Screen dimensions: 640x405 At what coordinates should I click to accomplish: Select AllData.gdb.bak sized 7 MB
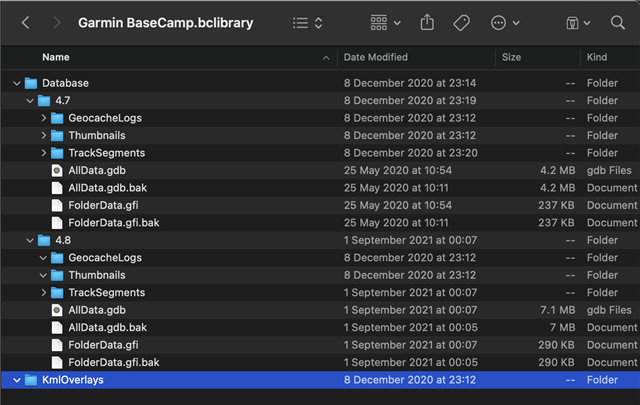coord(320,327)
